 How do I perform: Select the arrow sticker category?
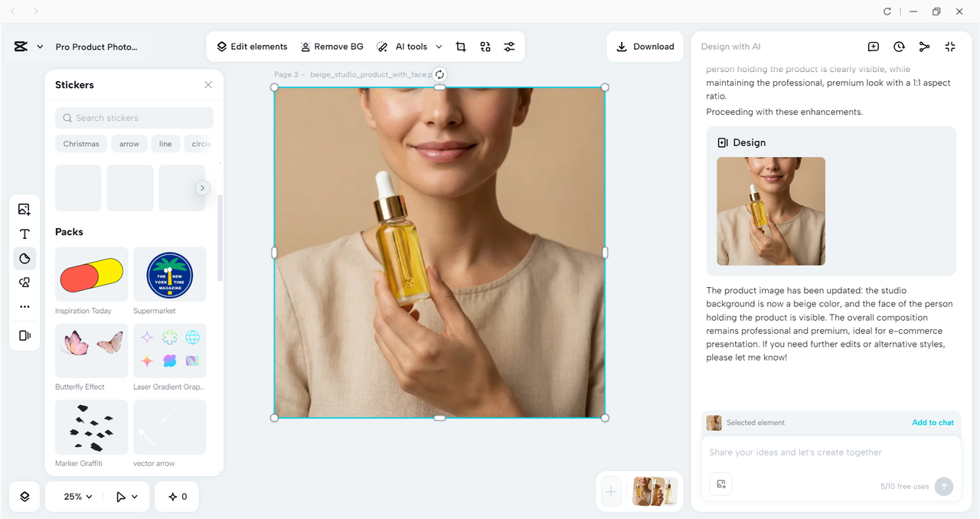[129, 144]
